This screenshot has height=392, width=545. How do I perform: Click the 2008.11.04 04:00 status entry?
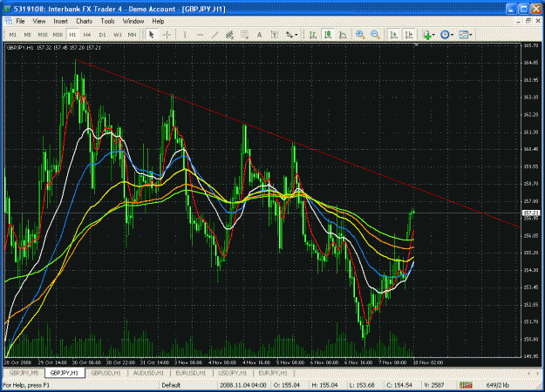coord(243,385)
